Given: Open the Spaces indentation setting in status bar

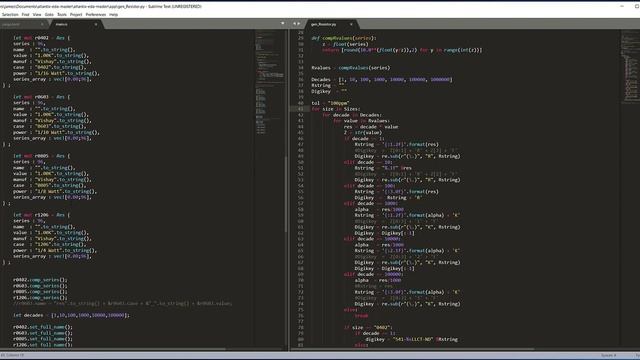Looking at the screenshot, I should click(608, 356).
